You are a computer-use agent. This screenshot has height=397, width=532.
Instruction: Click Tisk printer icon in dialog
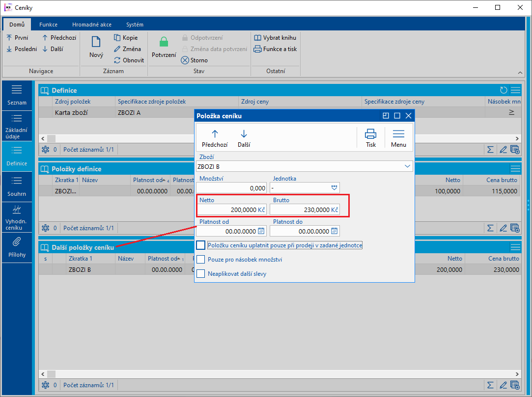371,137
